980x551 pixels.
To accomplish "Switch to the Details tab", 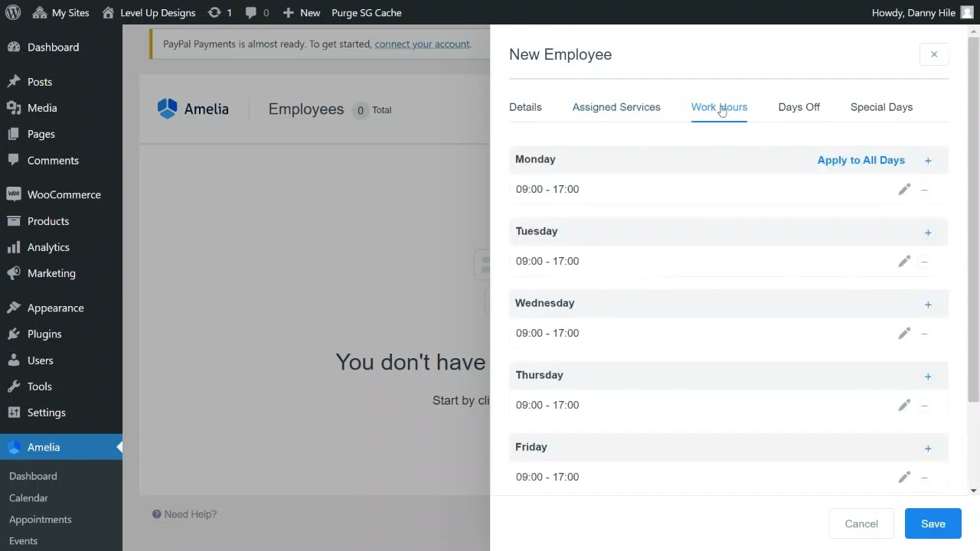I will [525, 107].
